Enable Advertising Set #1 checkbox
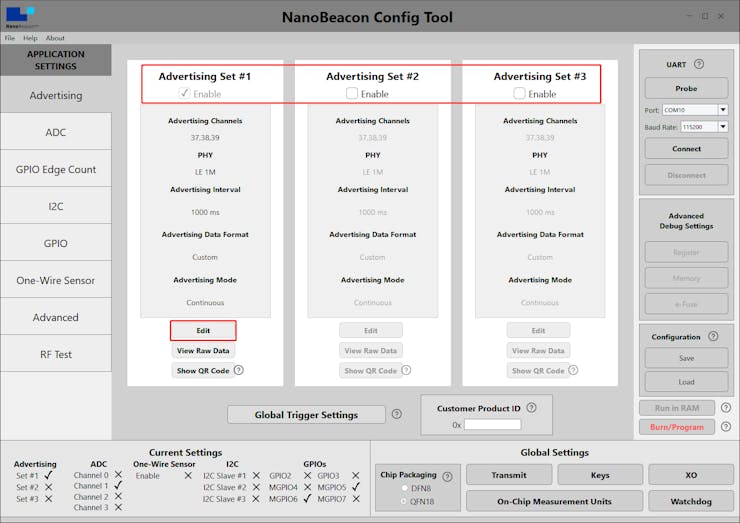The height and width of the screenshot is (523, 740). (185, 93)
